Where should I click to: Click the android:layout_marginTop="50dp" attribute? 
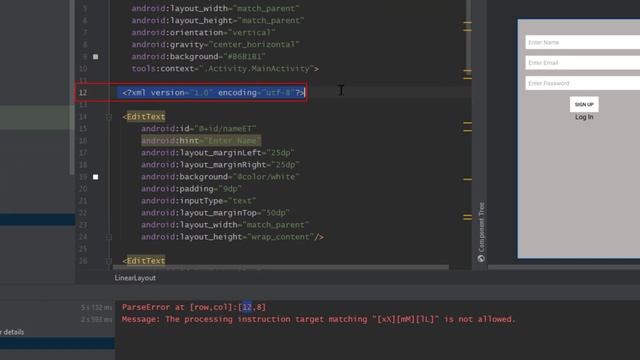pyautogui.click(x=215, y=213)
